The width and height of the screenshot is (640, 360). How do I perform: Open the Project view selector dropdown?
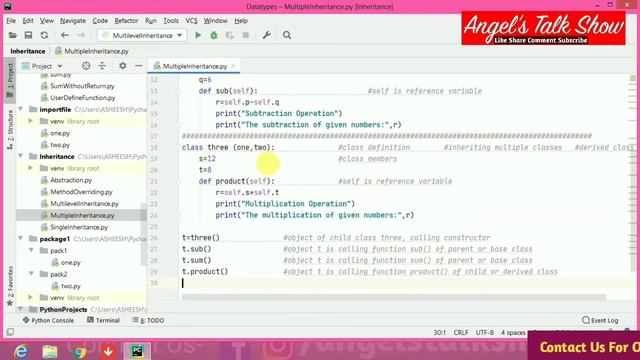(x=42, y=66)
